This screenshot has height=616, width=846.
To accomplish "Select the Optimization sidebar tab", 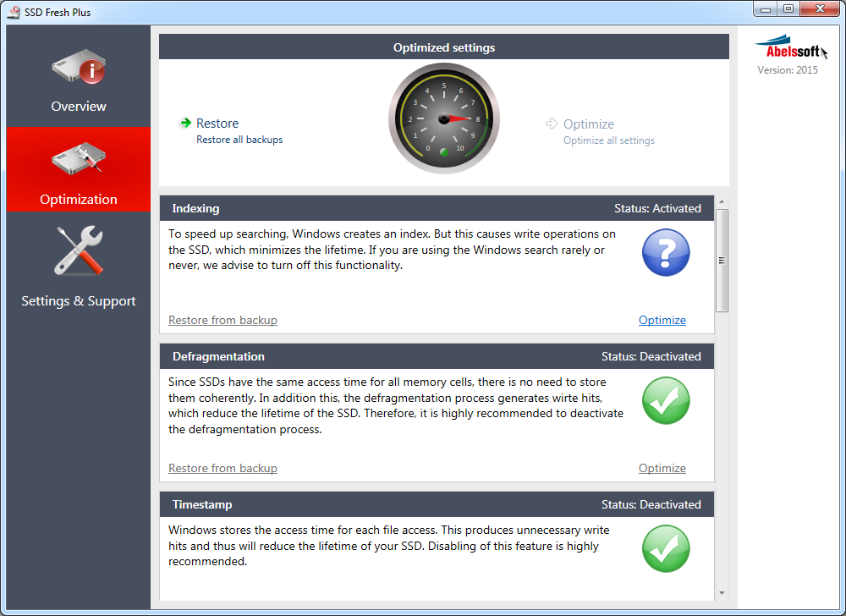I will 79,169.
